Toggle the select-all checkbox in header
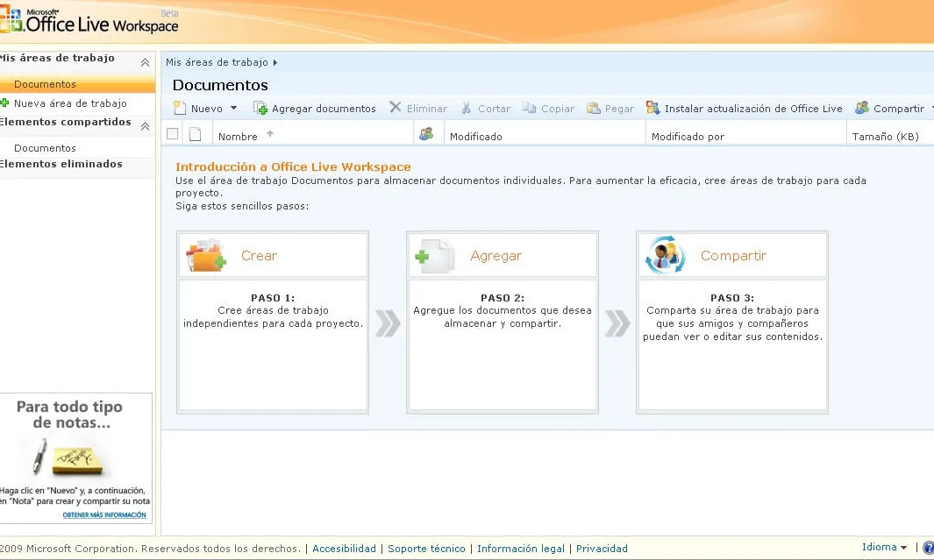 [x=172, y=134]
